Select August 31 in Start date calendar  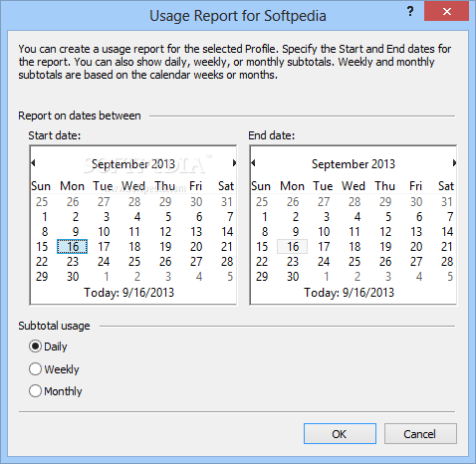(x=227, y=202)
